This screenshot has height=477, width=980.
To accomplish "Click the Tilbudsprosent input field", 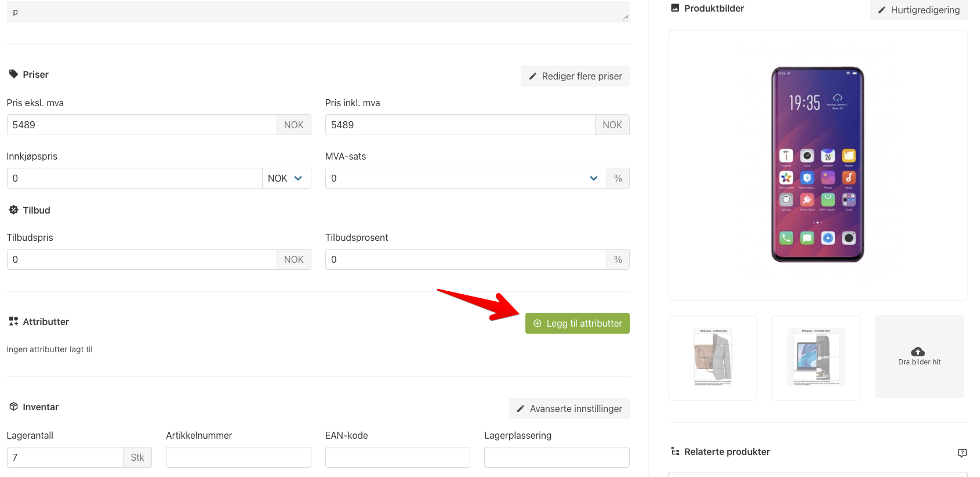I will click(x=466, y=259).
